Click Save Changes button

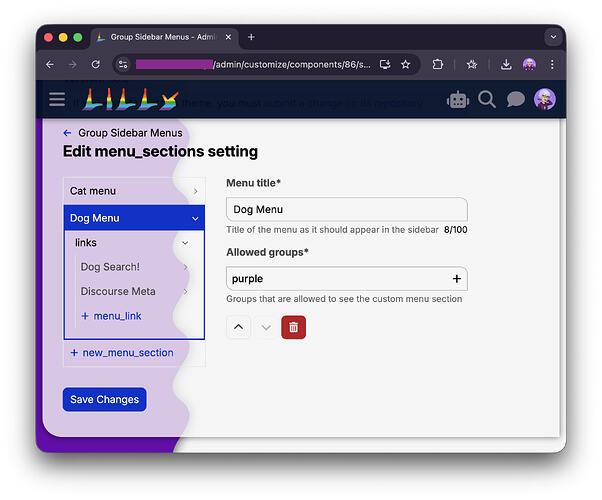tap(104, 399)
